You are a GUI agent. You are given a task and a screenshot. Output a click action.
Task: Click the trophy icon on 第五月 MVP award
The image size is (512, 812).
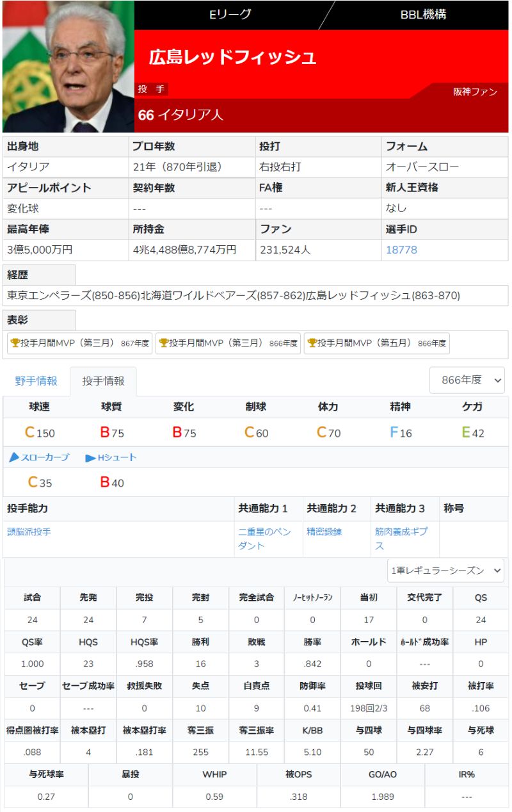[x=312, y=343]
